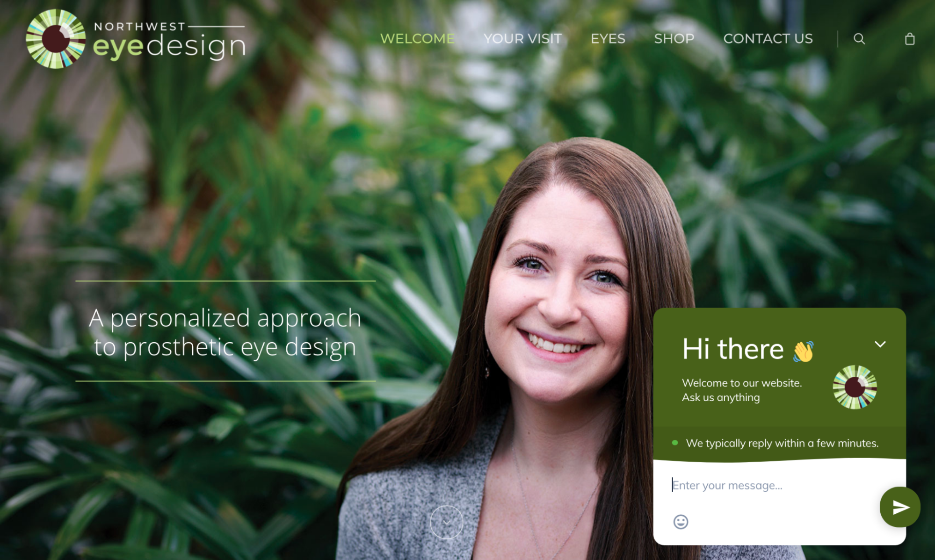The image size is (935, 560).
Task: Expand the EYES navigation menu
Action: tap(608, 38)
